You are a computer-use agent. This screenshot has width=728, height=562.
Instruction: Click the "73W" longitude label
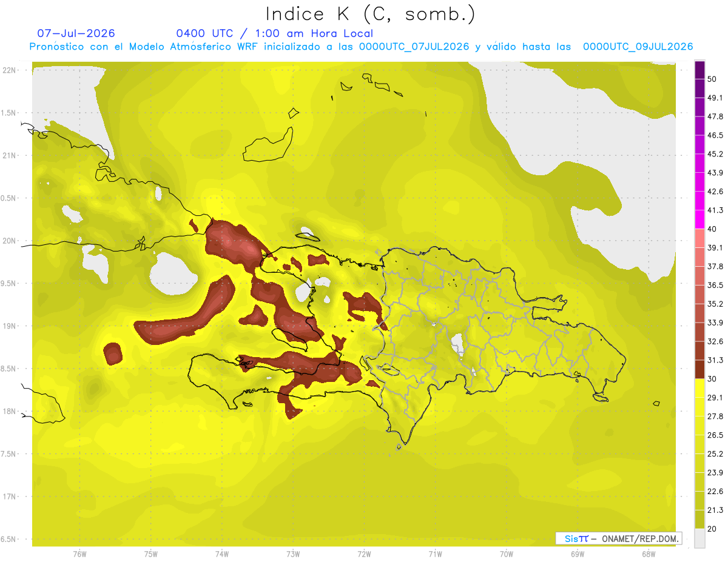tap(293, 554)
